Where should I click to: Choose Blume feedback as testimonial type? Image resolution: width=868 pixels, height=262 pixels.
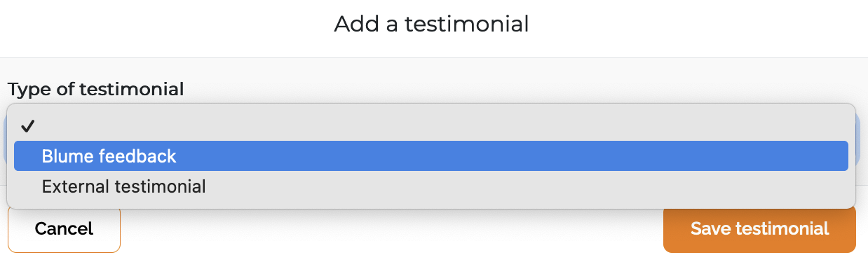pos(430,156)
